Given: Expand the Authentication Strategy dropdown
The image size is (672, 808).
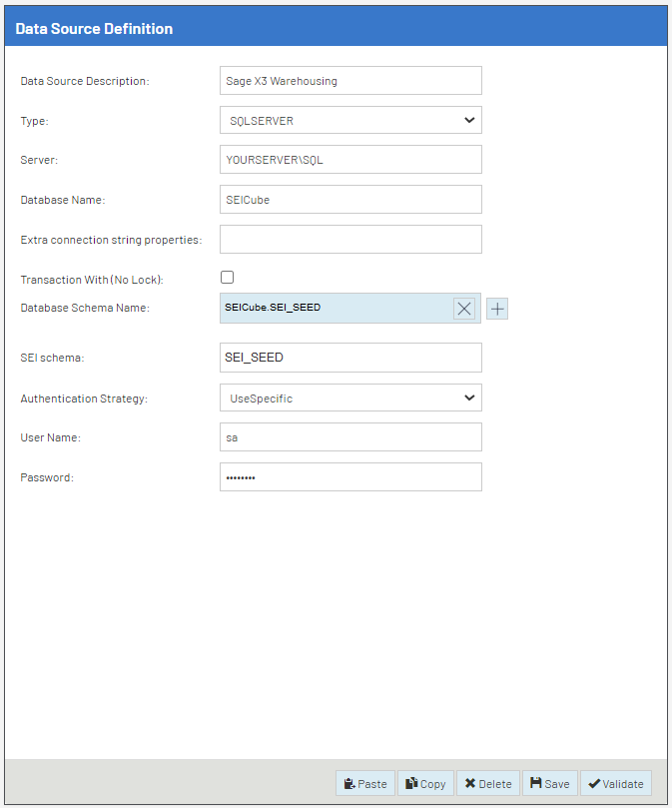Looking at the screenshot, I should coord(350,399).
